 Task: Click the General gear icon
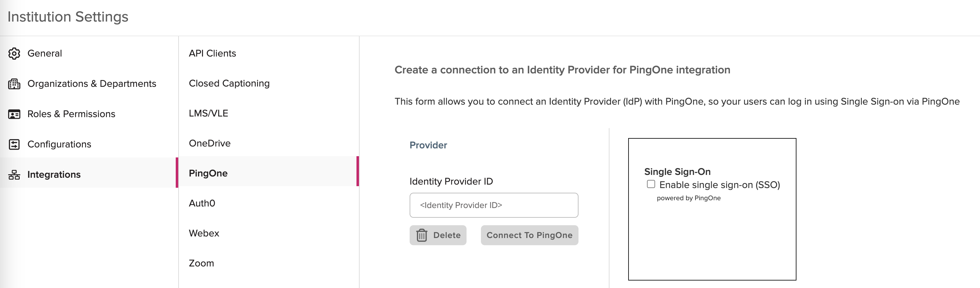[14, 54]
